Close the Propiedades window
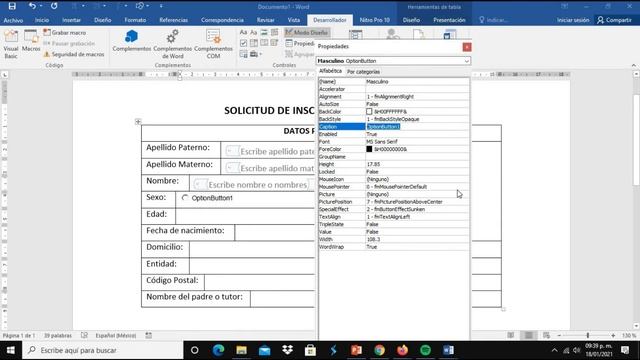This screenshot has height=360, width=640. click(467, 47)
